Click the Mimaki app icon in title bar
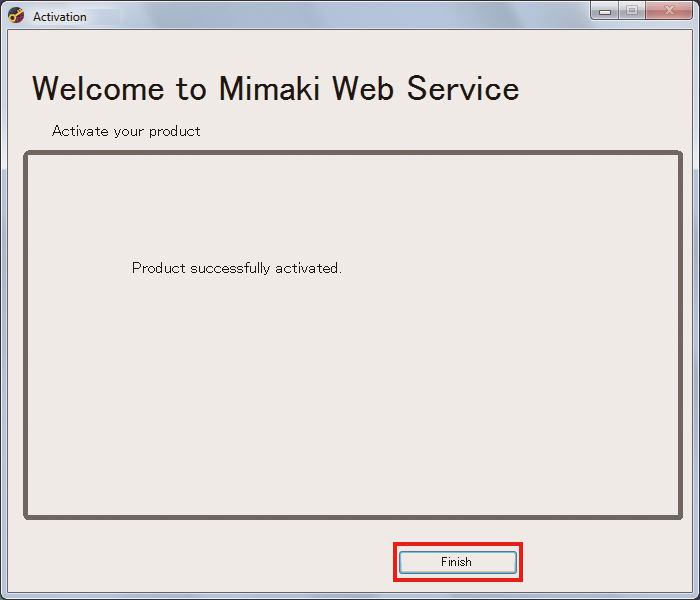The height and width of the screenshot is (600, 700). click(16, 16)
